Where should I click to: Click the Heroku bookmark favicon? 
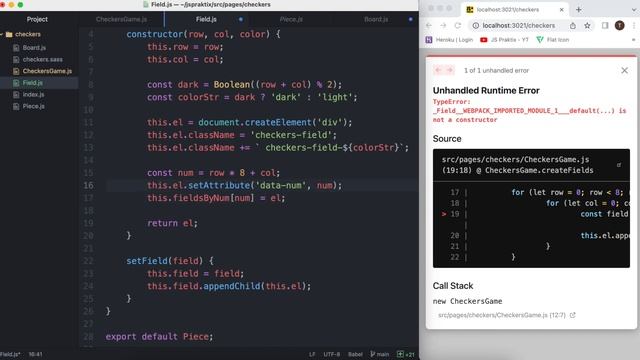(429, 40)
